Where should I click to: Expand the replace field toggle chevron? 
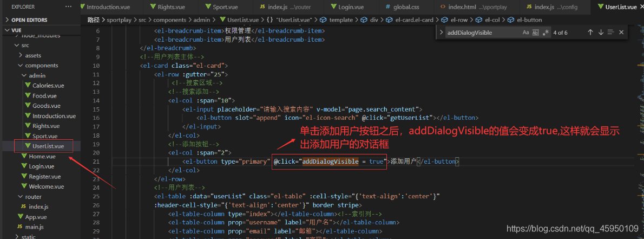click(x=441, y=33)
